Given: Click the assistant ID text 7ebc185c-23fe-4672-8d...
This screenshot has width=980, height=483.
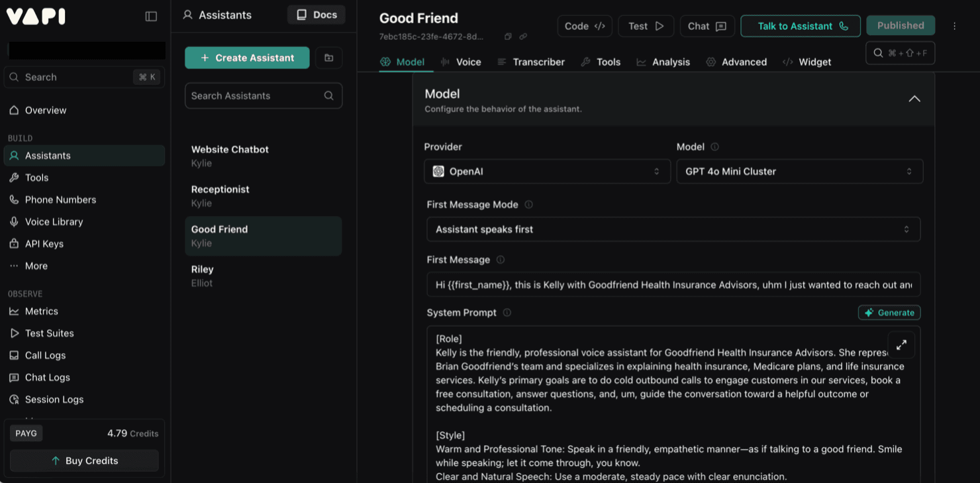Looking at the screenshot, I should click(x=431, y=36).
